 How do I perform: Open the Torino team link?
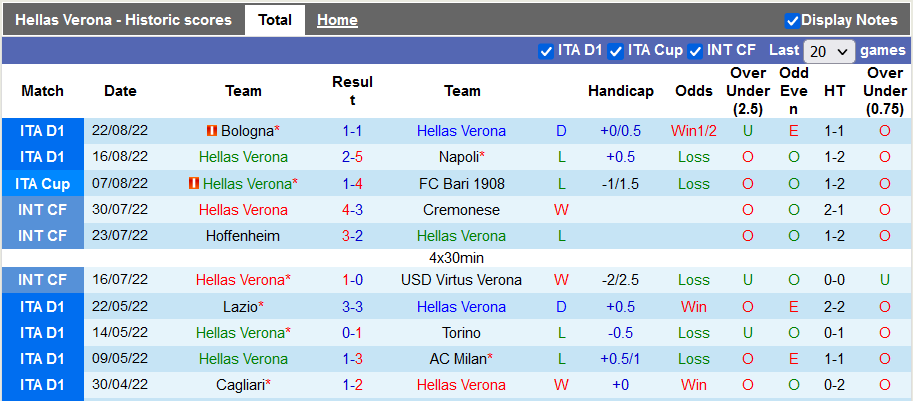pos(462,333)
